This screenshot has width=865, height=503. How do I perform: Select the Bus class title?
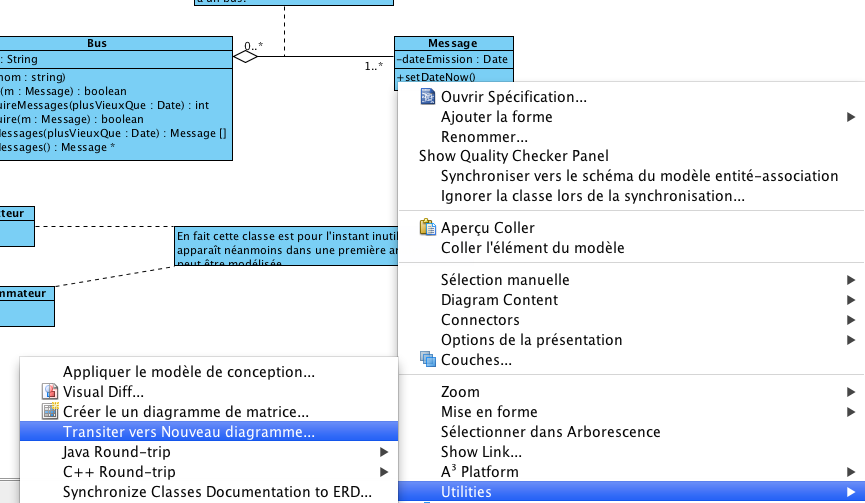click(97, 44)
